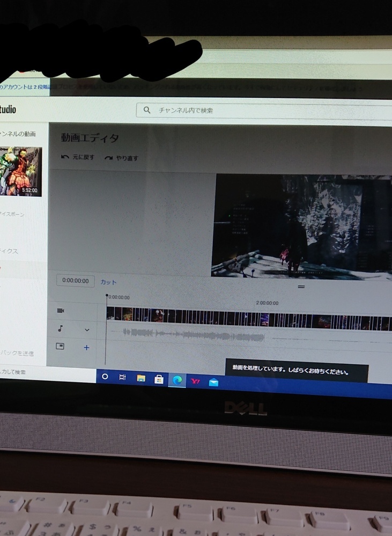Open Yahoo! shortcut on taskbar
The width and height of the screenshot is (392, 536).
pyautogui.click(x=195, y=381)
